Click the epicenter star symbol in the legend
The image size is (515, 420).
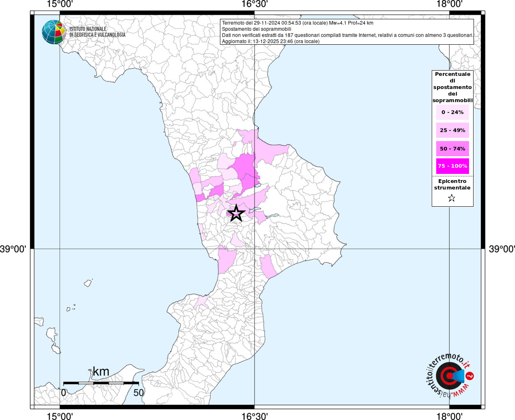coord(452,199)
